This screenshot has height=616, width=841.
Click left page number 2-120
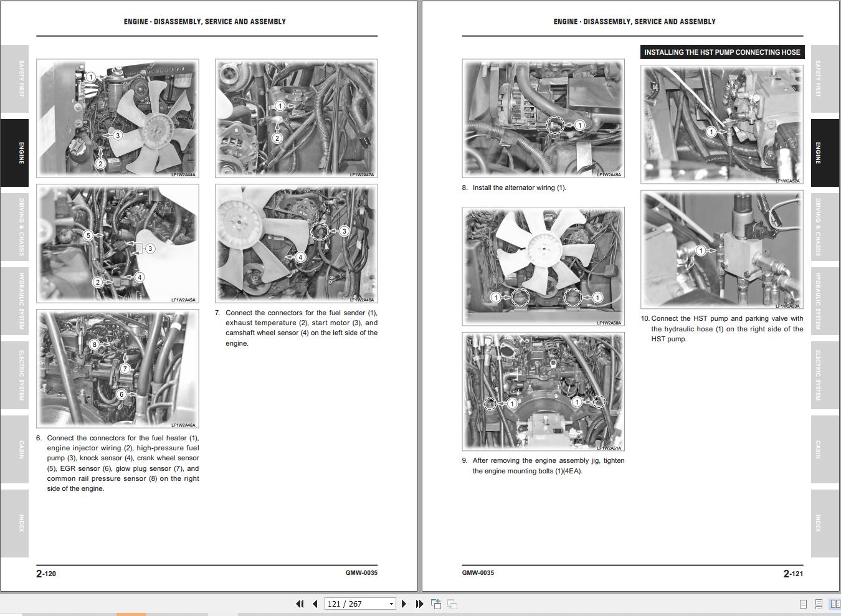pos(46,574)
